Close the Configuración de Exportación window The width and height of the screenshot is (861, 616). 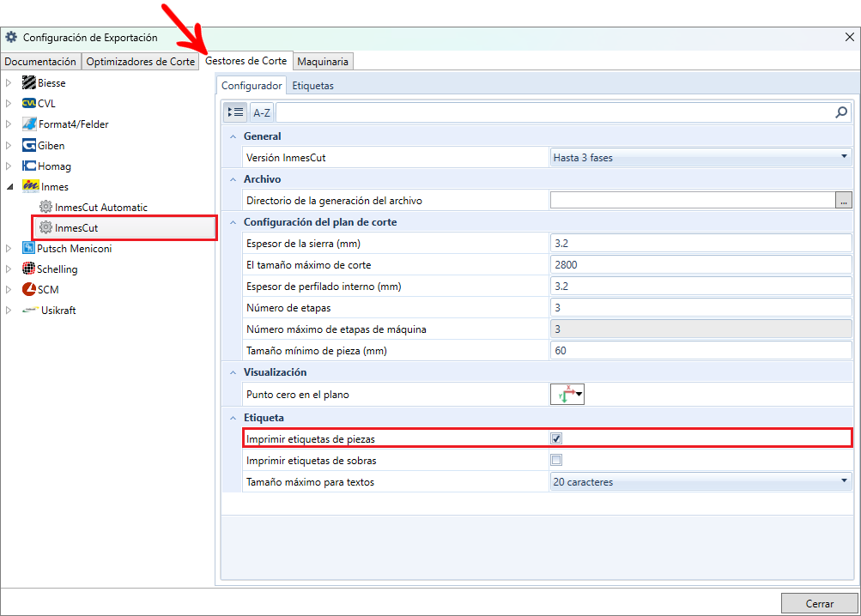(x=850, y=37)
